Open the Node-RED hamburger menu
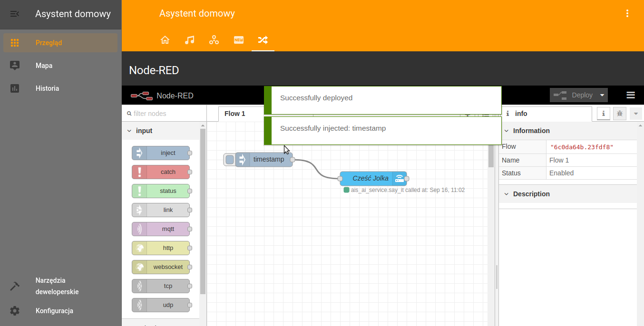This screenshot has height=326, width=644. (631, 95)
